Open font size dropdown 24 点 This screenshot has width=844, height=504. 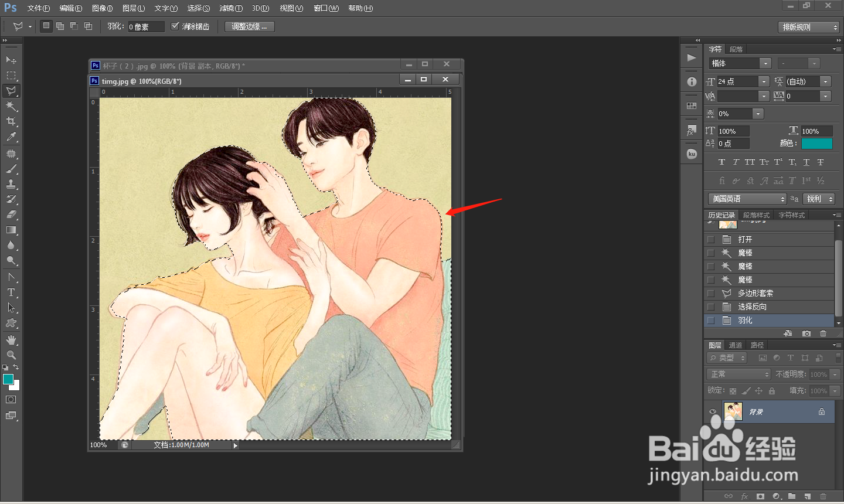[764, 81]
